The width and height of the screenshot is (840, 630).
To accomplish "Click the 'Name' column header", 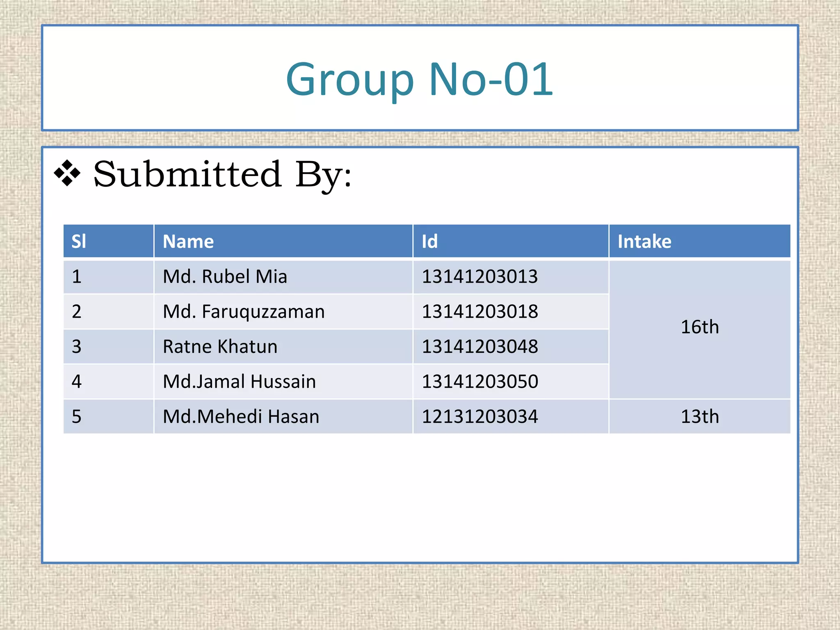I will 283,241.
